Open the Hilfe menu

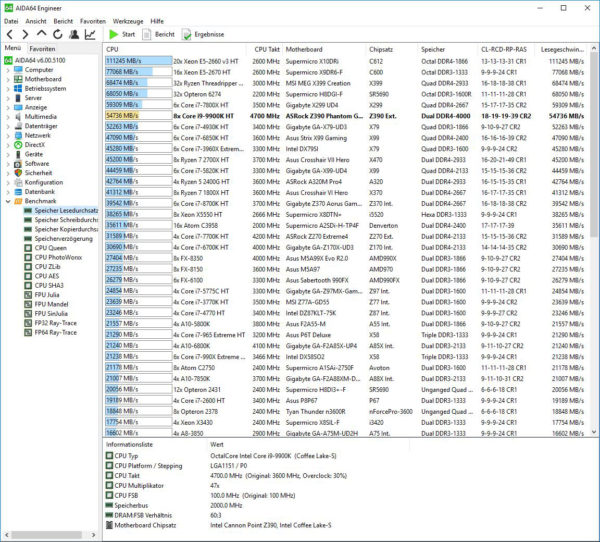(157, 21)
